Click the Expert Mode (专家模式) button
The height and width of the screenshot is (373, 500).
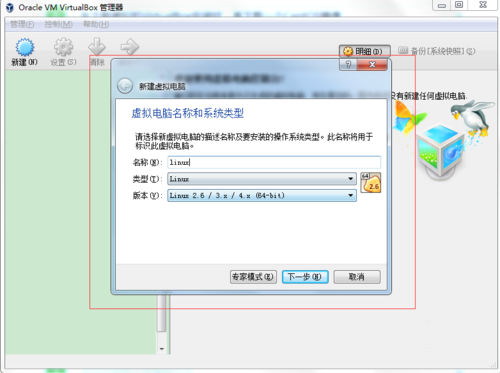click(253, 277)
